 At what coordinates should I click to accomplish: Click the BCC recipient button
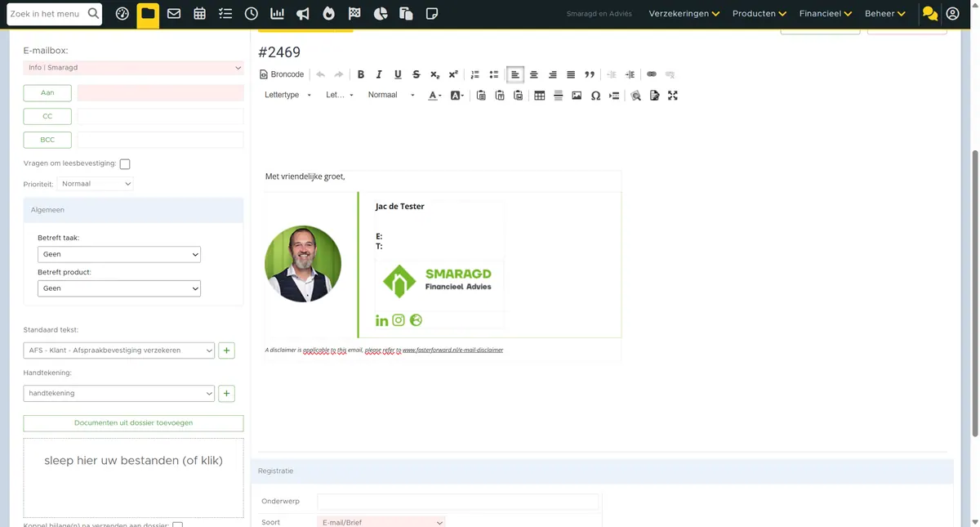(x=47, y=140)
